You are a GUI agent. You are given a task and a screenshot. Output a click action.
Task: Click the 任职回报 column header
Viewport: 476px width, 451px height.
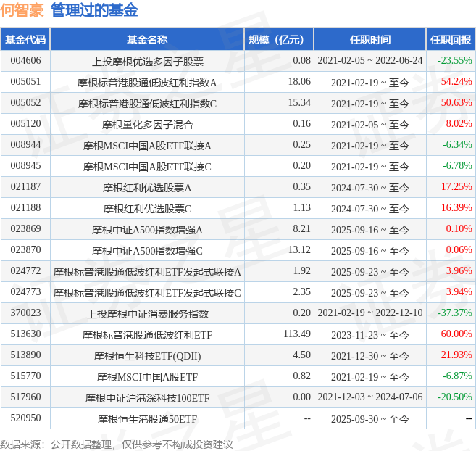(x=450, y=40)
